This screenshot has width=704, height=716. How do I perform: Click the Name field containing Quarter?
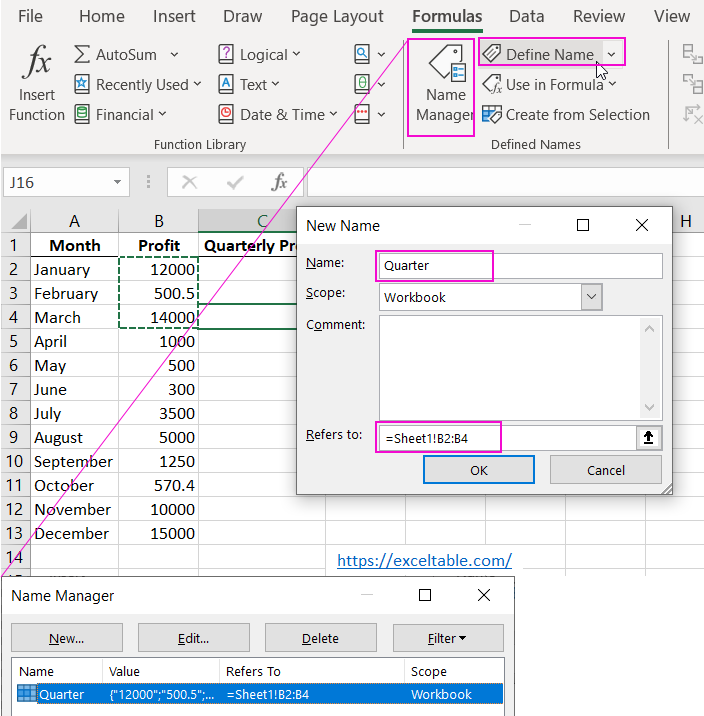pos(520,266)
